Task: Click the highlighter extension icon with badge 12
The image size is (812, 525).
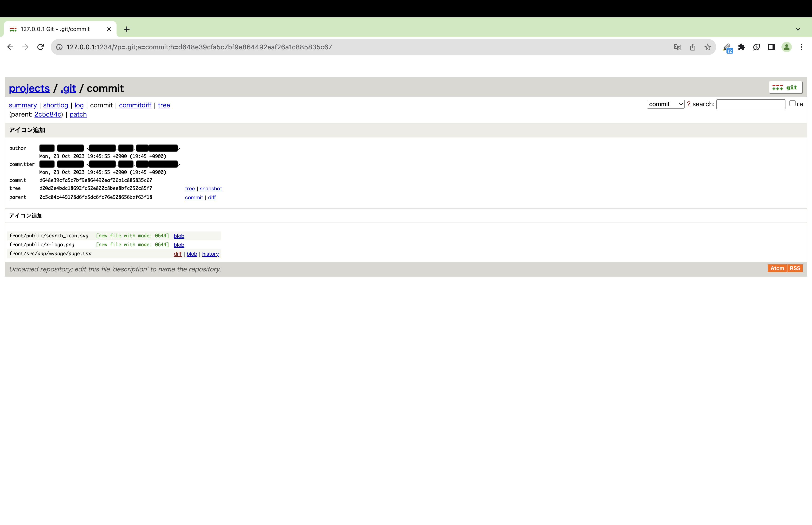Action: 727,47
